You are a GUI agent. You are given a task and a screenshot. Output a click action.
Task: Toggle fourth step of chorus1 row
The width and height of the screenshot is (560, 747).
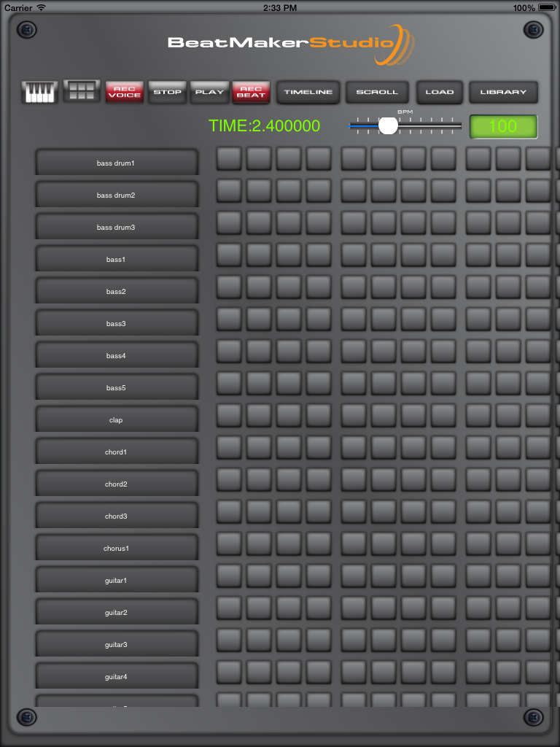pyautogui.click(x=319, y=544)
